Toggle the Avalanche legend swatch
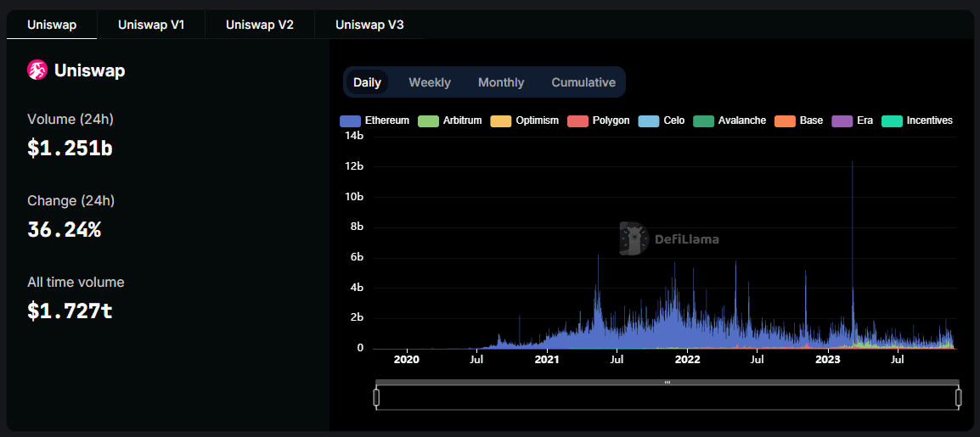 pos(704,121)
